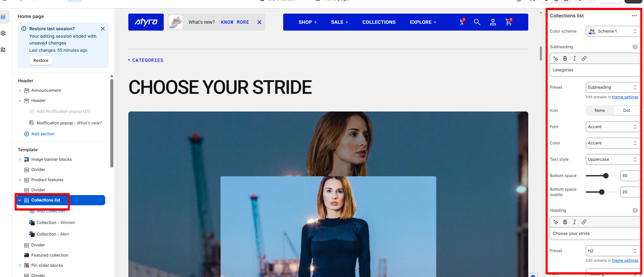Click AI generate icon in Heading toolbar

556,222
